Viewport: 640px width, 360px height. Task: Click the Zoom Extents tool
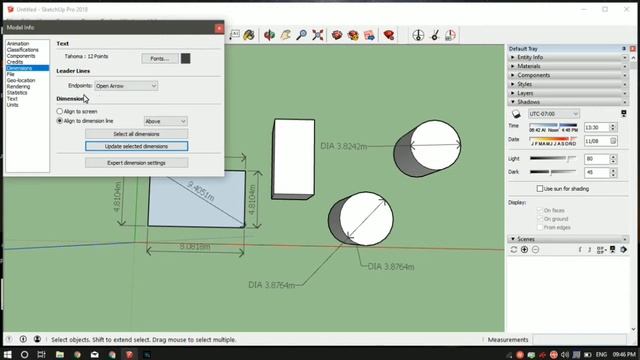(x=318, y=35)
